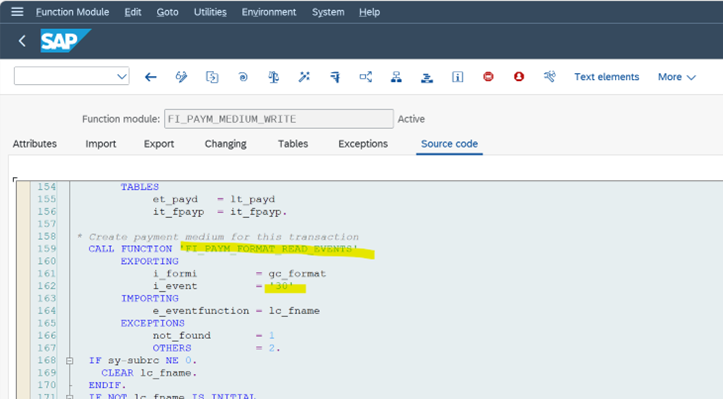Screen dimensions: 723x399
Task: Open the Function Module menu
Action: pyautogui.click(x=72, y=12)
